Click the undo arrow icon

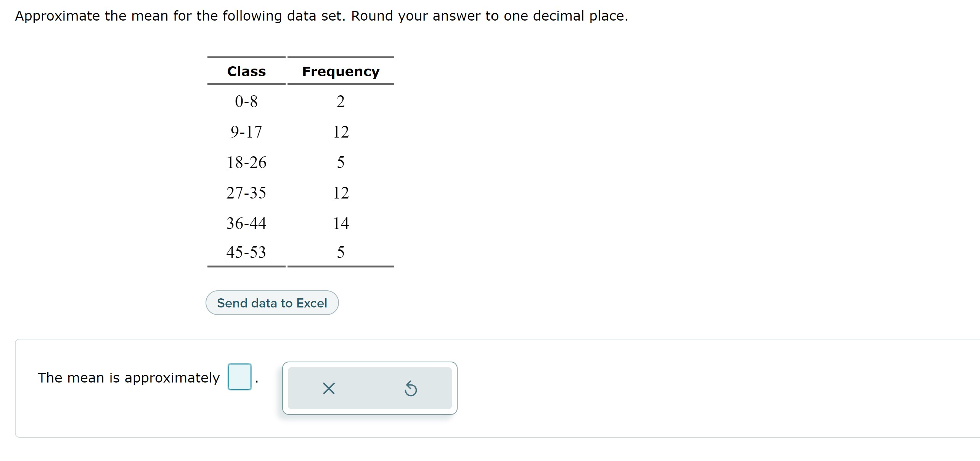pos(411,388)
